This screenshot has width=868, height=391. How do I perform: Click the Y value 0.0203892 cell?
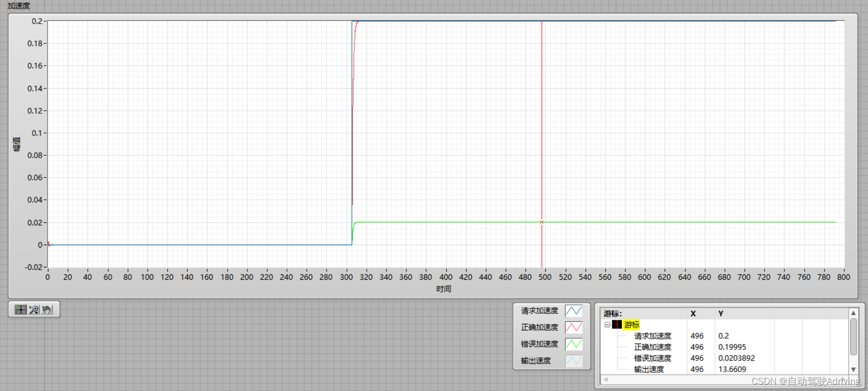click(x=736, y=358)
